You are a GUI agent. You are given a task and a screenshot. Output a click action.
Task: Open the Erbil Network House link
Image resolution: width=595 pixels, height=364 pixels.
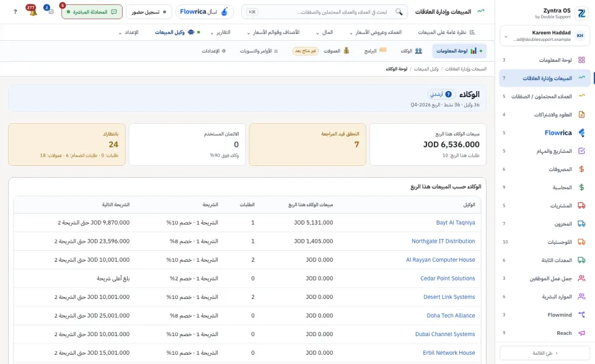pos(449,353)
